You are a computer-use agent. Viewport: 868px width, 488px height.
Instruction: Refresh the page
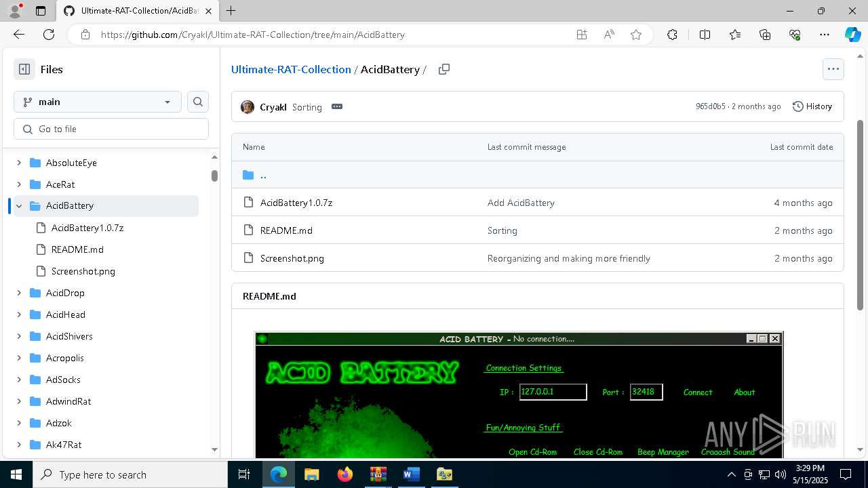click(x=49, y=35)
